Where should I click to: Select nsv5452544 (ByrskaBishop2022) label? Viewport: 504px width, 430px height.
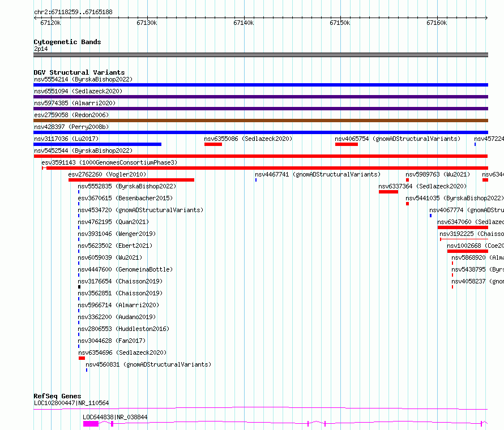[x=83, y=150]
